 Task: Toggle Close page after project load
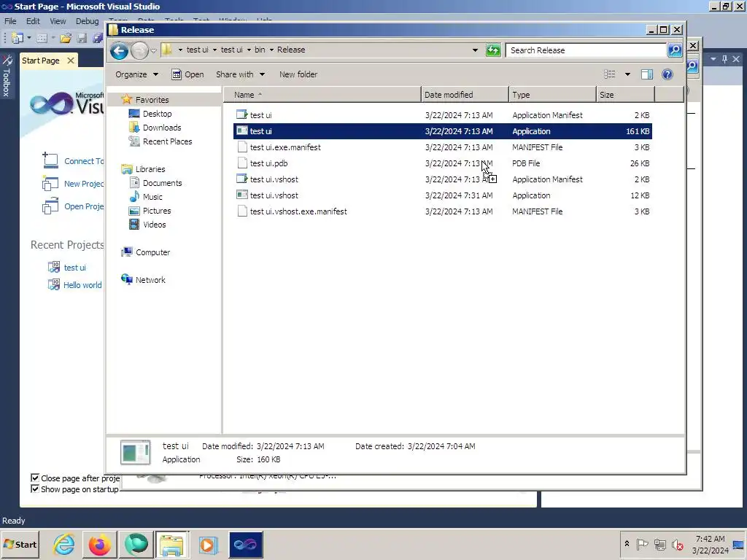click(x=35, y=478)
